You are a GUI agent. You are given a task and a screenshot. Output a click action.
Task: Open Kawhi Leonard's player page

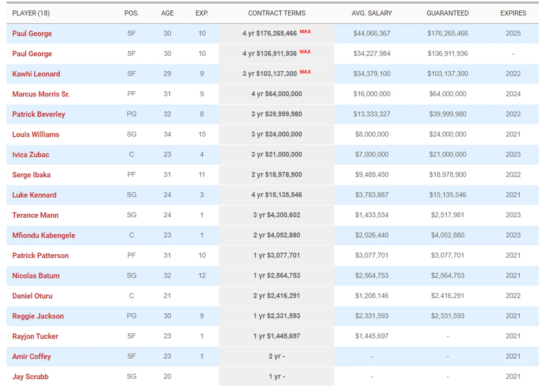pyautogui.click(x=36, y=74)
